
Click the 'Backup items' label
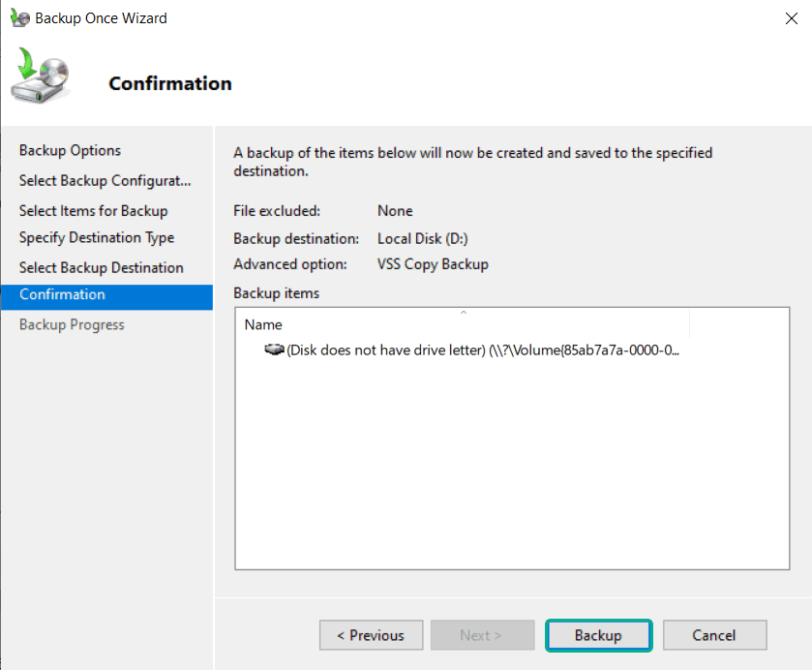(276, 293)
